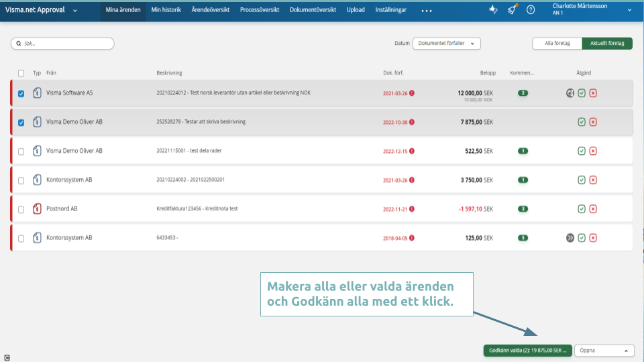Open comments badge 5 on 125,00 SEK row
This screenshot has width=644, height=362.
click(523, 237)
